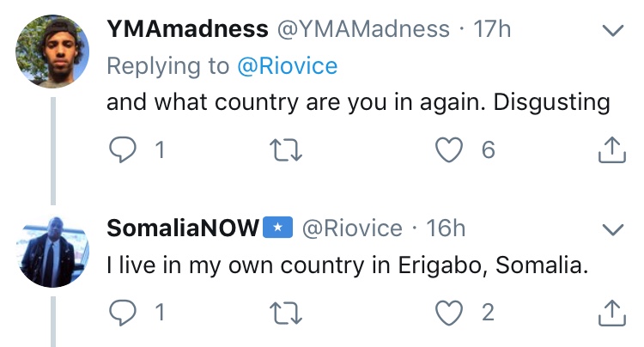Screen dimensions: 644x347
Task: Open more options for YMAmadness's tweet
Action: pos(611,32)
